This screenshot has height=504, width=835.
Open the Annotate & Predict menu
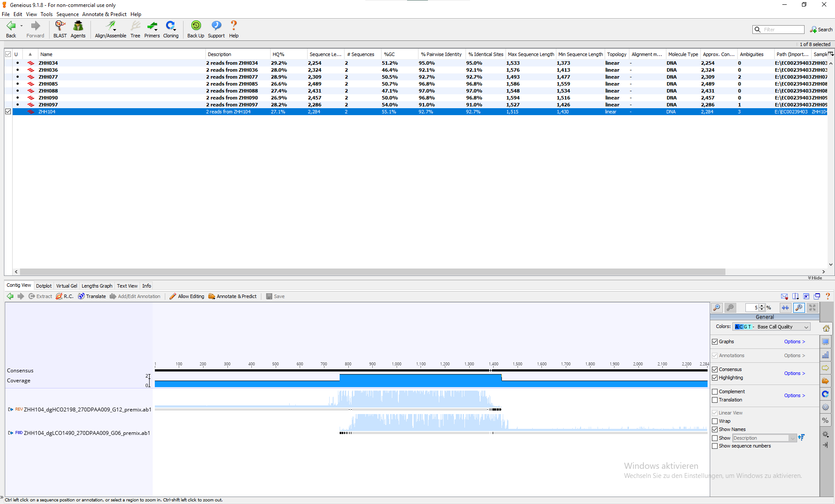pos(104,14)
